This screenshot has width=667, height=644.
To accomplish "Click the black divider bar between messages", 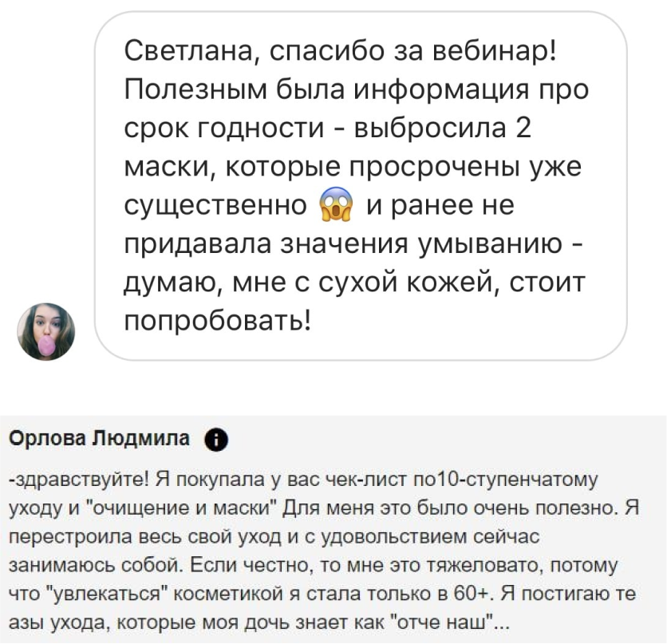I will pyautogui.click(x=333, y=392).
